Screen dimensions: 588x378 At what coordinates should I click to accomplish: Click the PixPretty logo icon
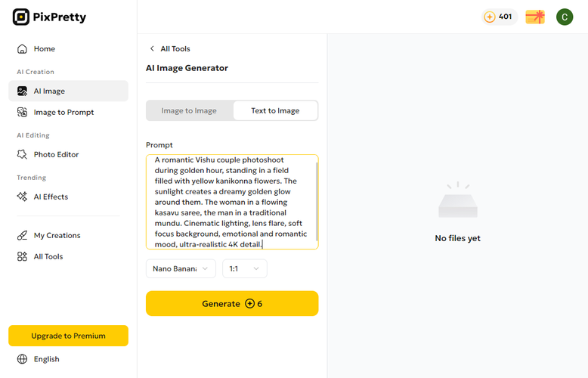coord(21,17)
